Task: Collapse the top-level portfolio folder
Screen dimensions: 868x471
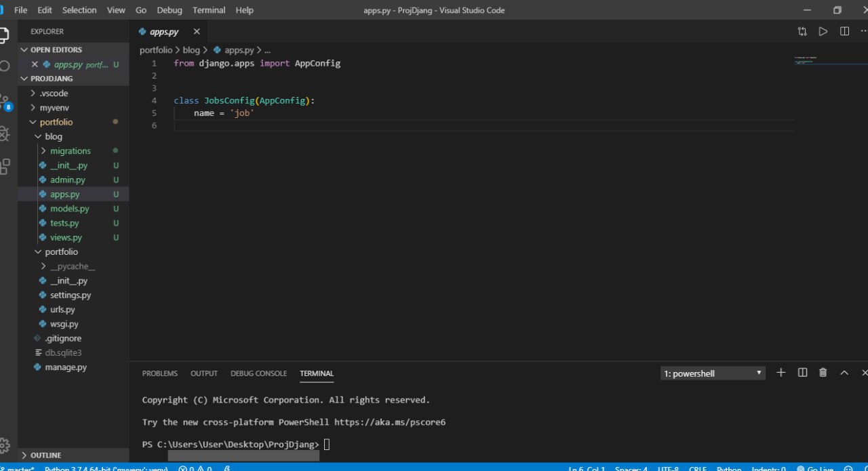Action: point(56,122)
